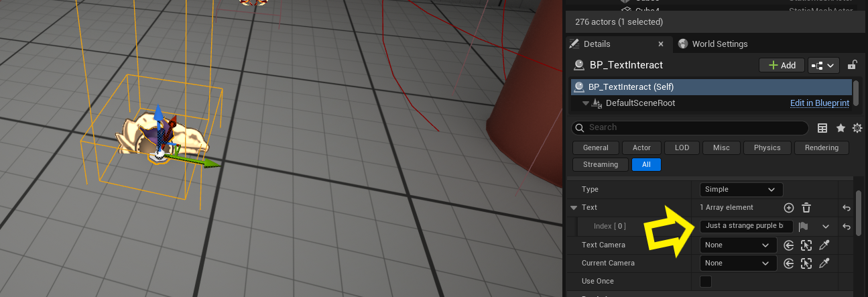Use selected actor for Text Camera
Image resolution: width=868 pixels, height=297 pixels.
tap(789, 245)
